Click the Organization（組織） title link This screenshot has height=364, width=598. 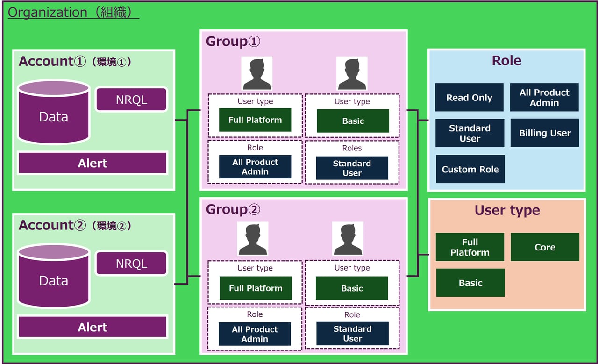pos(73,13)
